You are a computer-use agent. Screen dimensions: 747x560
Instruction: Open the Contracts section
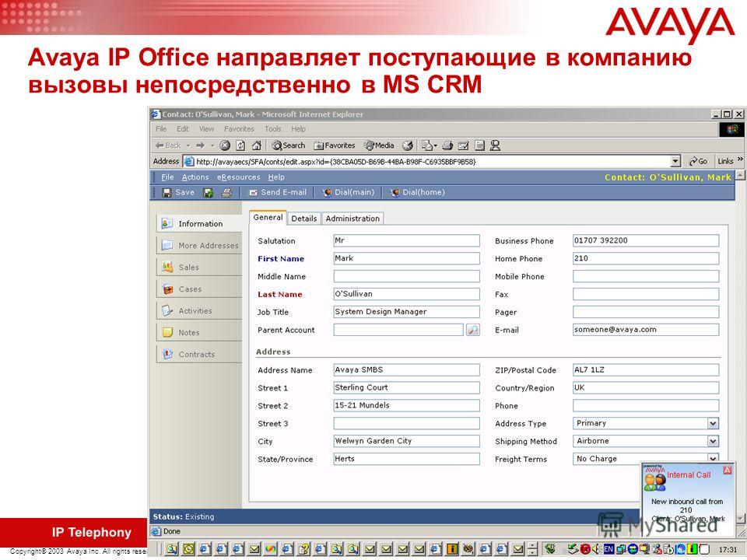199,355
